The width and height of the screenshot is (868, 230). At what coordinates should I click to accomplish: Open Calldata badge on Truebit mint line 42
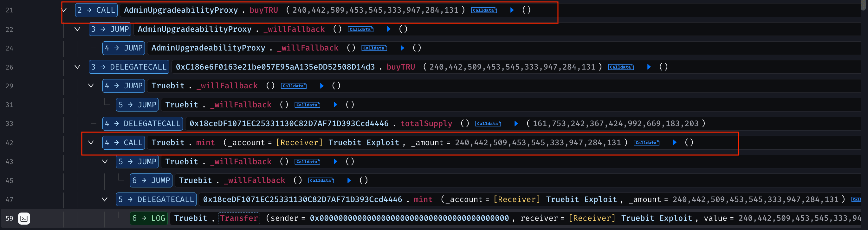(646, 143)
